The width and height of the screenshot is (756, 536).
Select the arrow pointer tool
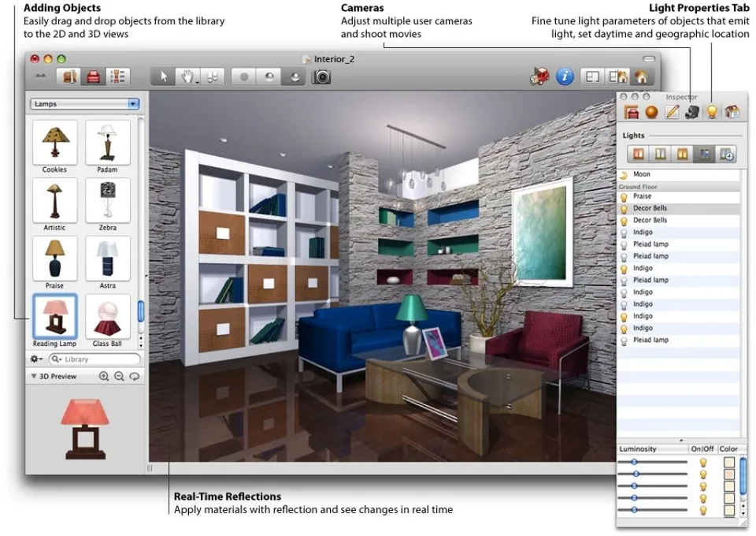tap(164, 76)
